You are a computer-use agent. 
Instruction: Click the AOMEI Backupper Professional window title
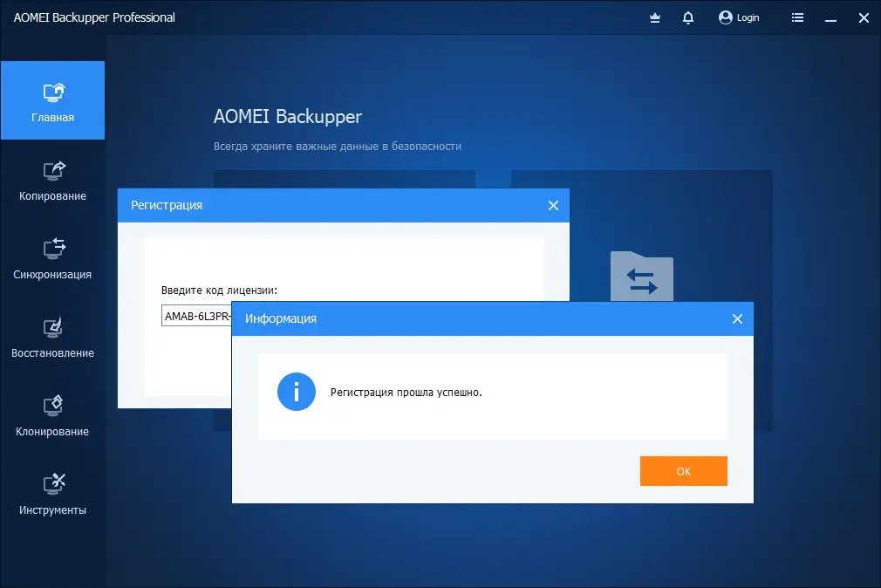click(x=94, y=17)
